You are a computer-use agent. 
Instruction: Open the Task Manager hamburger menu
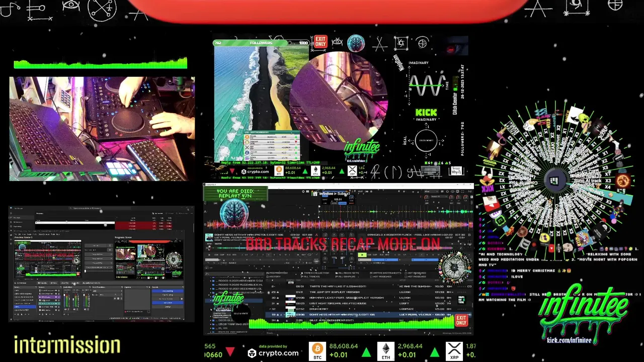(x=11, y=213)
